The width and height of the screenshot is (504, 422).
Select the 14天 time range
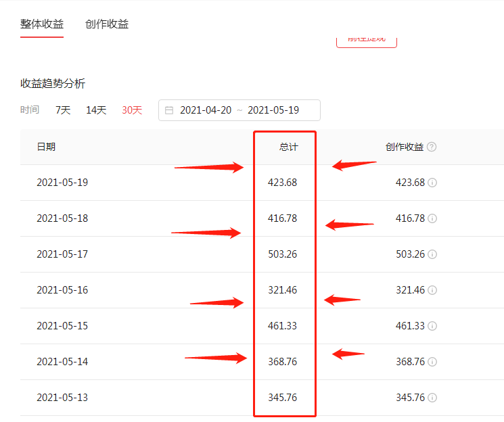coord(96,110)
